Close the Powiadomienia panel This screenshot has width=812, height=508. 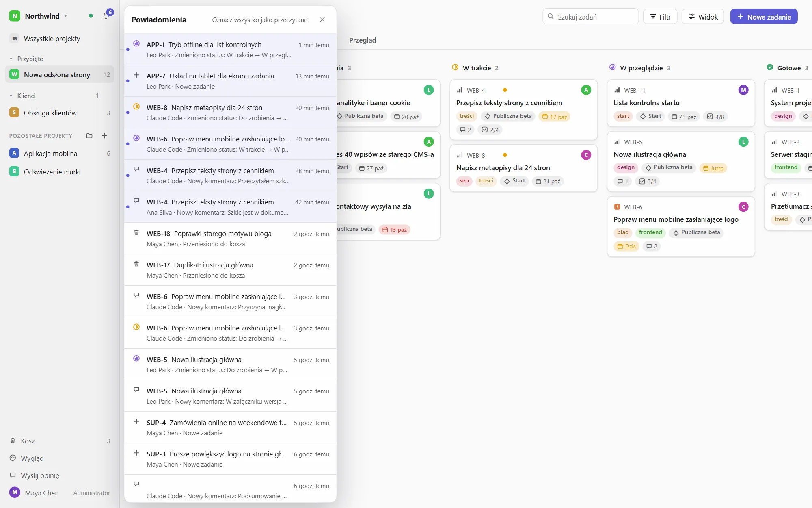(322, 20)
